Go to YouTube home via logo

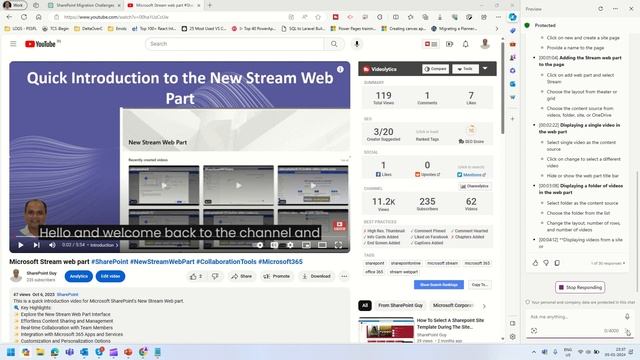(40, 44)
